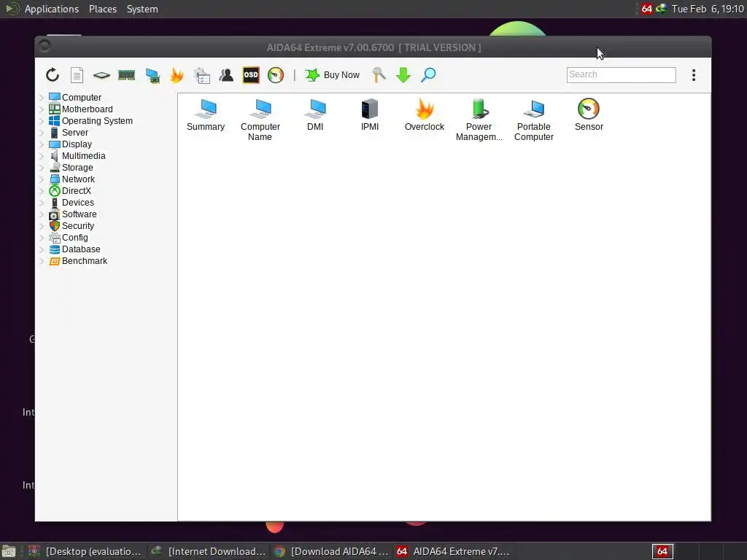Click the network monitor toolbar icon

[x=152, y=75]
